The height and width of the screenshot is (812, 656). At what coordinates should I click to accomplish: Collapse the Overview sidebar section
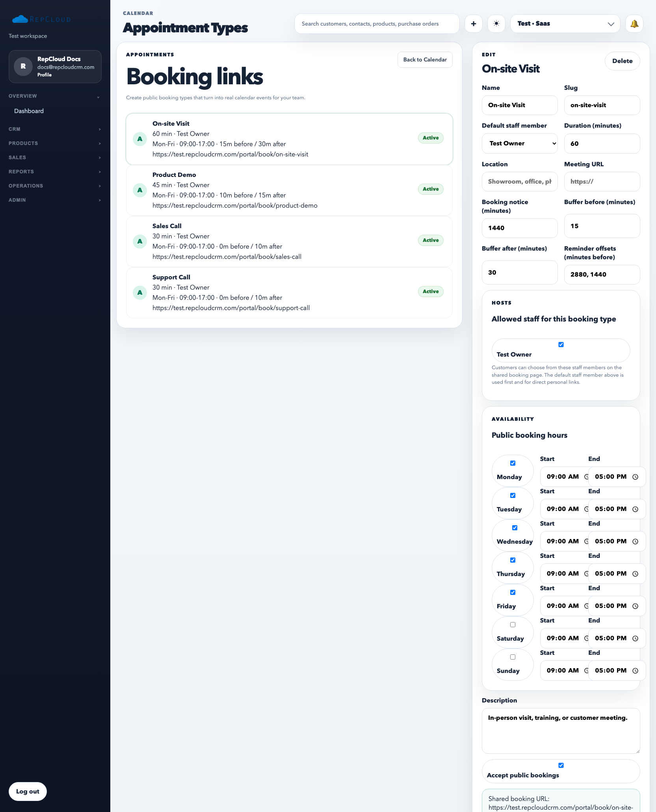tap(55, 96)
